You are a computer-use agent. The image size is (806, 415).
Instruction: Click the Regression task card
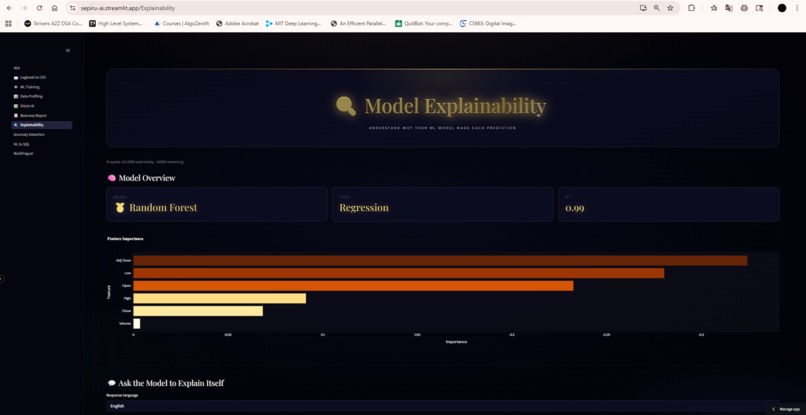(443, 204)
